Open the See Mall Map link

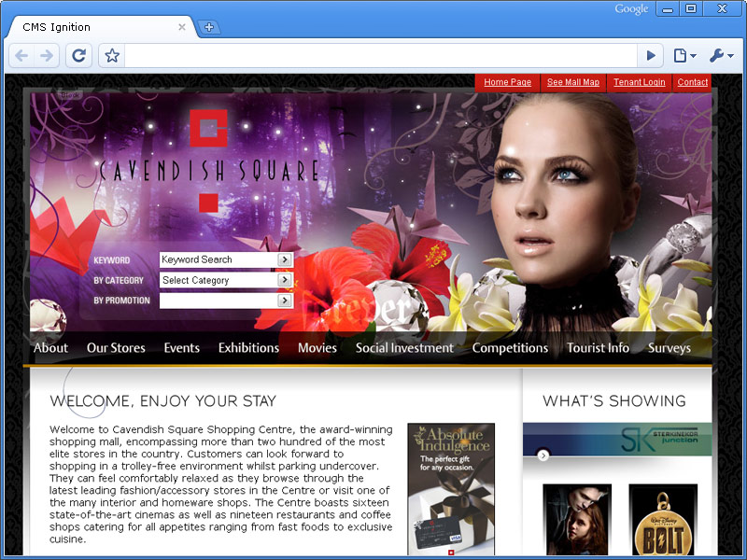pos(573,82)
